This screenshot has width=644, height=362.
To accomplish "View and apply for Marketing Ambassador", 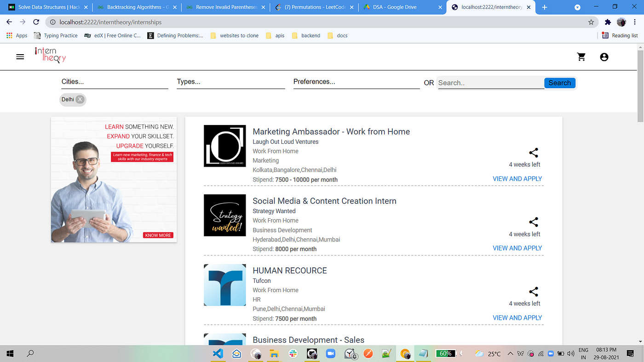I will point(517,179).
